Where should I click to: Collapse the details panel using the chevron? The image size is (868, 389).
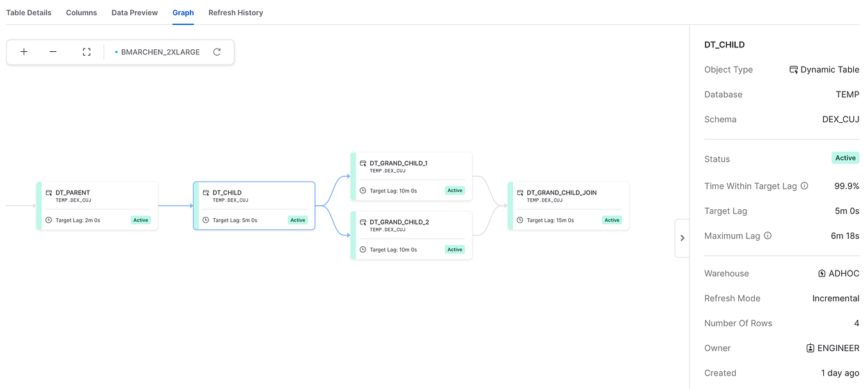click(681, 237)
